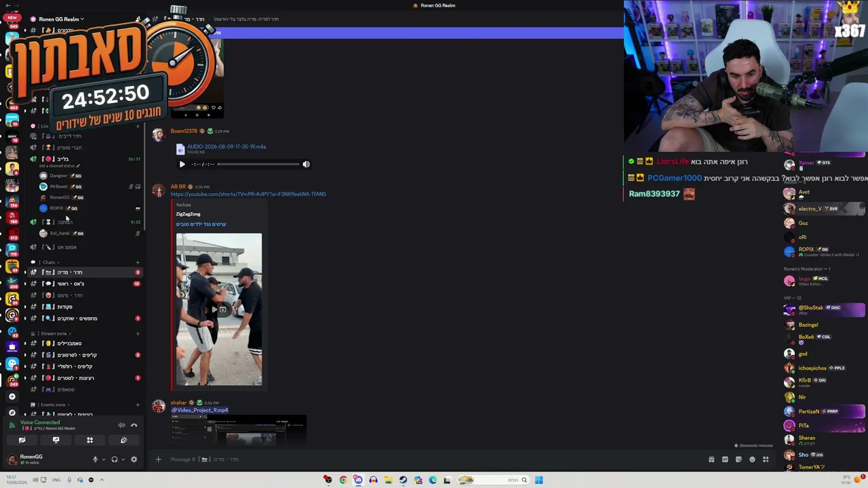The width and height of the screenshot is (868, 488).
Task: Toggle microphone mute in user panel
Action: (x=95, y=460)
